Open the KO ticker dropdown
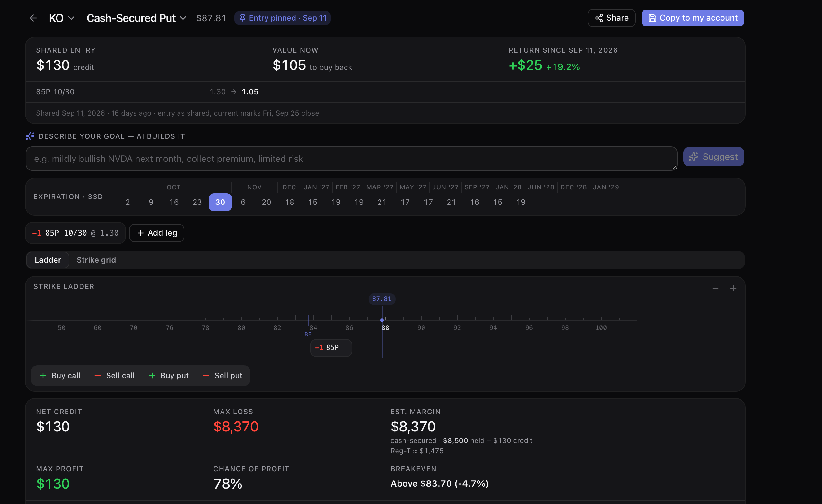The width and height of the screenshot is (822, 504). [61, 18]
